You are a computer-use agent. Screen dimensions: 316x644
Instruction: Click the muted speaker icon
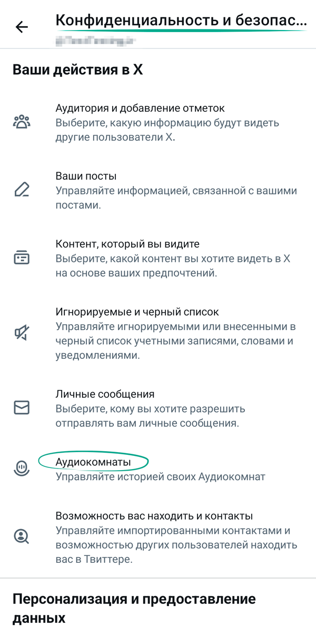[22, 333]
